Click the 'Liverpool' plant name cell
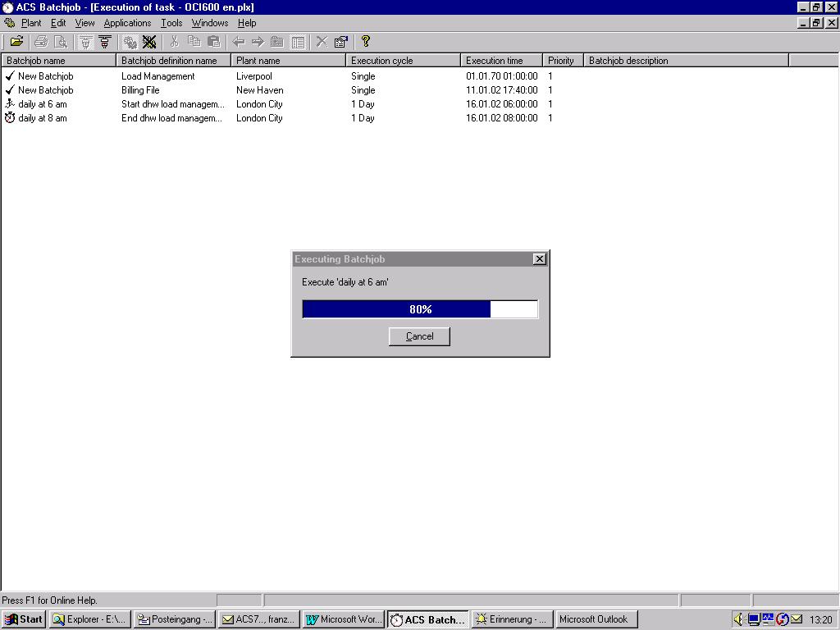The width and height of the screenshot is (840, 630). pos(254,76)
